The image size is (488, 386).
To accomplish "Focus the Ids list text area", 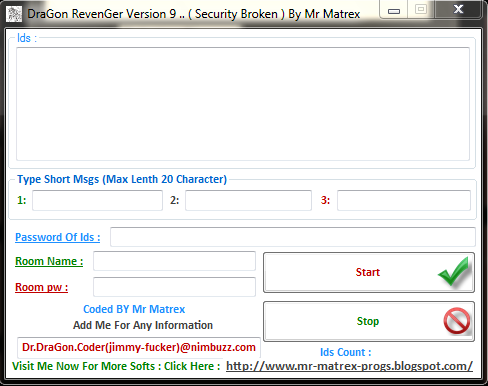I will click(x=243, y=104).
